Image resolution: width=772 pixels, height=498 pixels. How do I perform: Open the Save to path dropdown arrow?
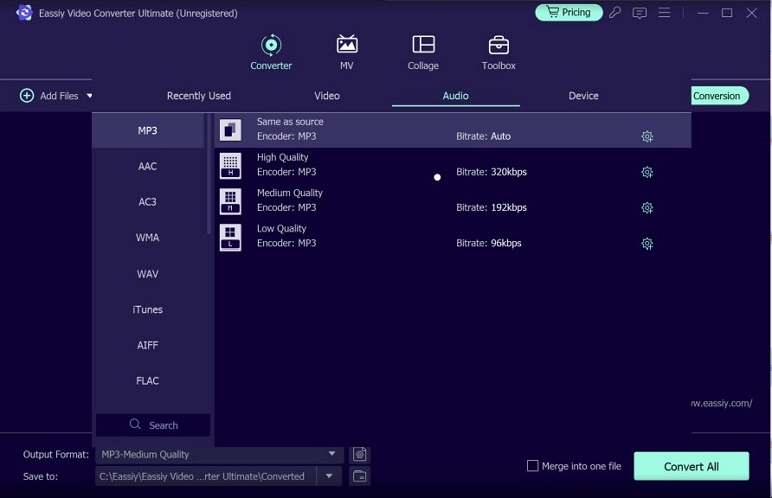click(x=329, y=476)
